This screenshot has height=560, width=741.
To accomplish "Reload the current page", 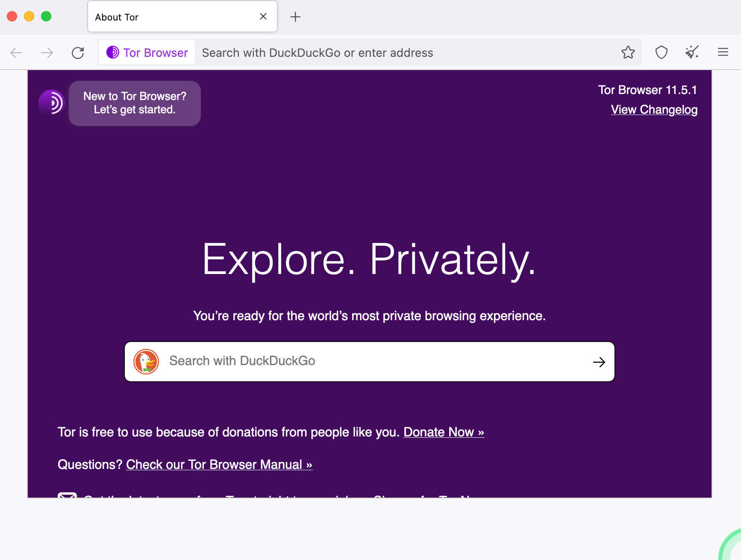I will pos(78,53).
